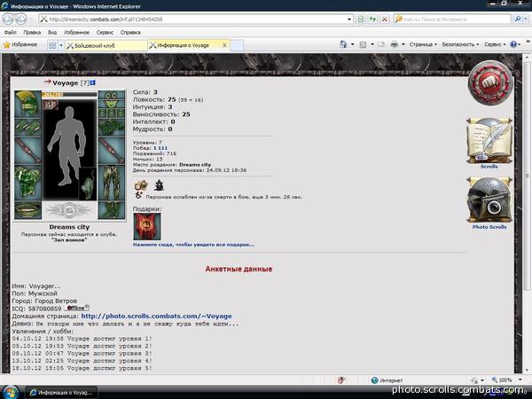Click the Windows Start button
The height and width of the screenshot is (399, 532).
(x=10, y=392)
